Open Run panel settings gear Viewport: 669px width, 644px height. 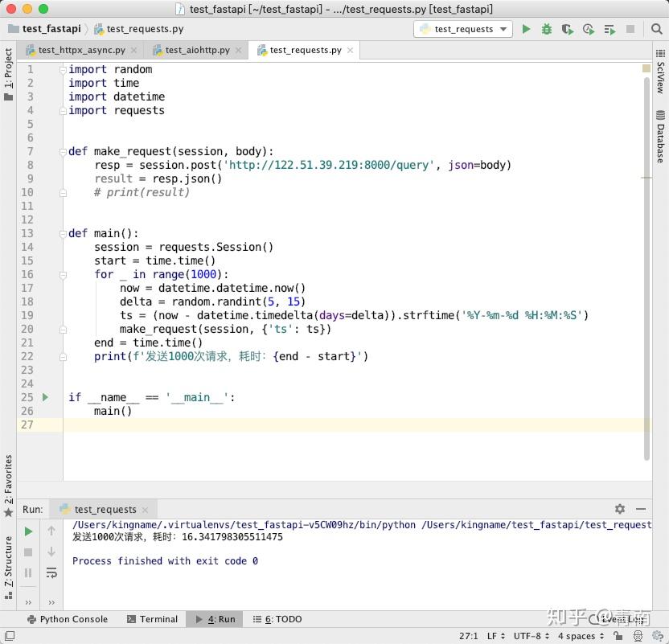619,509
